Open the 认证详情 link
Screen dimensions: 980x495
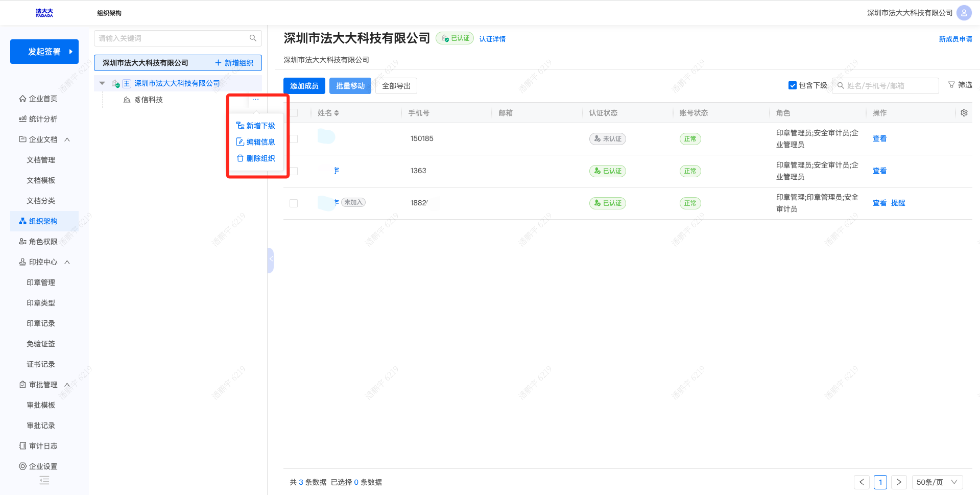click(492, 39)
